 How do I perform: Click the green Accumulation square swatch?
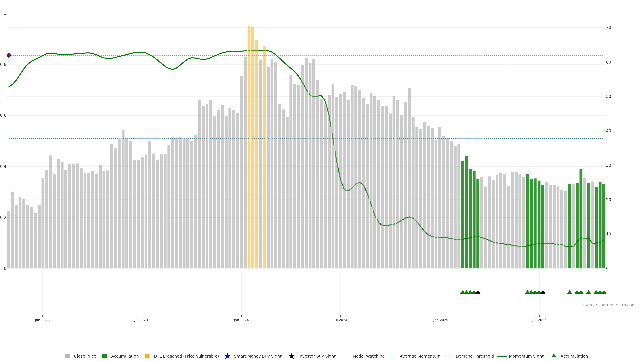click(104, 356)
